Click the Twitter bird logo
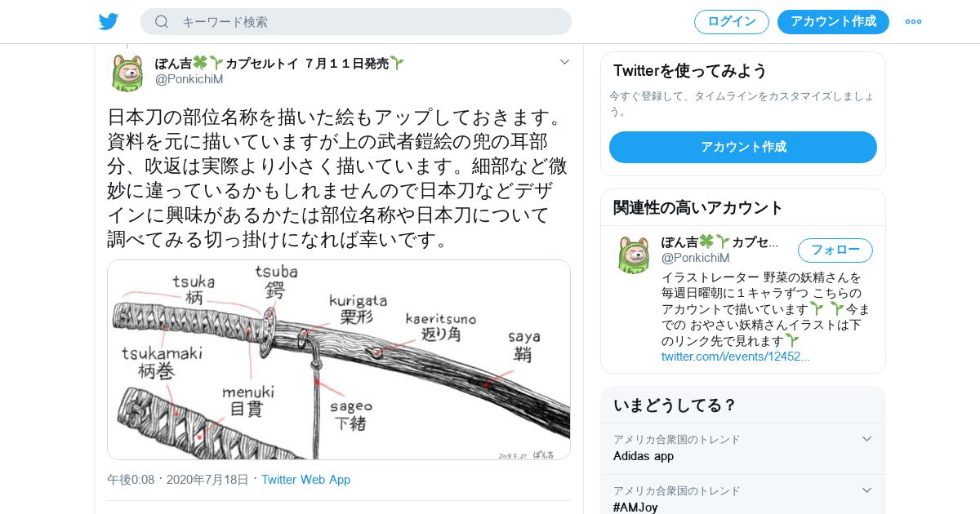980x514 pixels. 109,22
